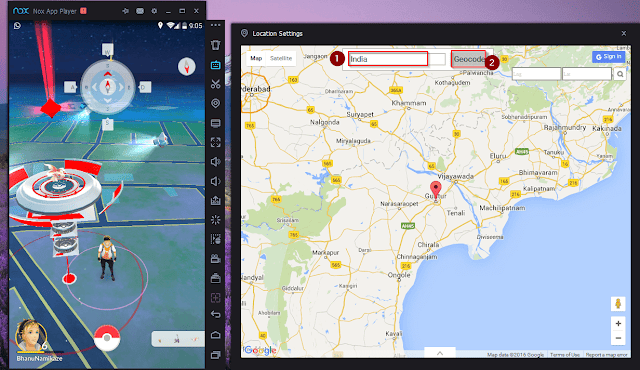Open the virtual location target icon
The width and height of the screenshot is (640, 370).
coord(216,103)
